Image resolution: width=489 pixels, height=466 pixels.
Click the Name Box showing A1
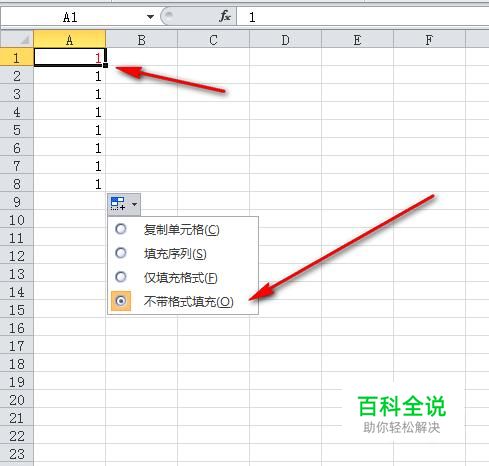71,17
